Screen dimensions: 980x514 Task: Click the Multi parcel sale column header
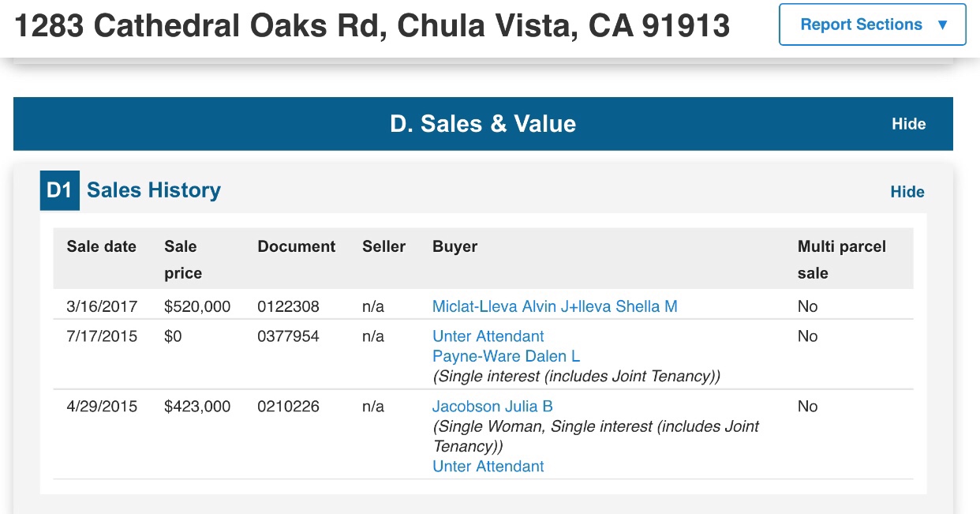[x=841, y=259]
